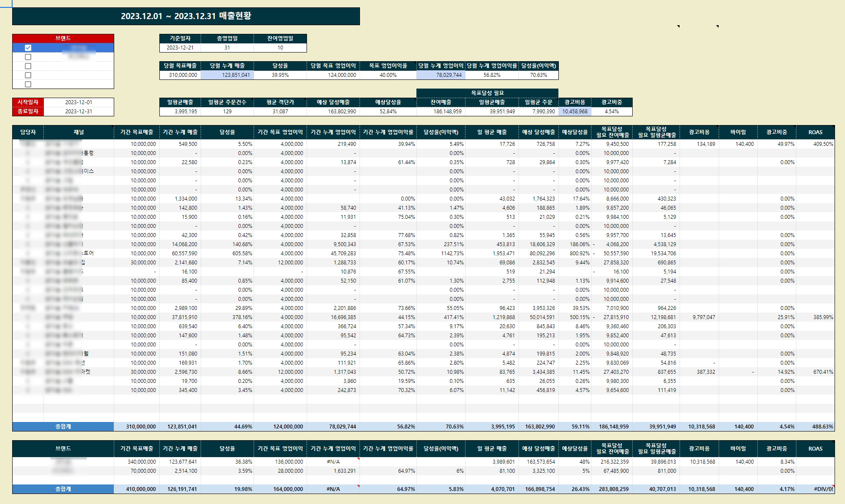Select the 잔여영업일 value 10

(280, 48)
